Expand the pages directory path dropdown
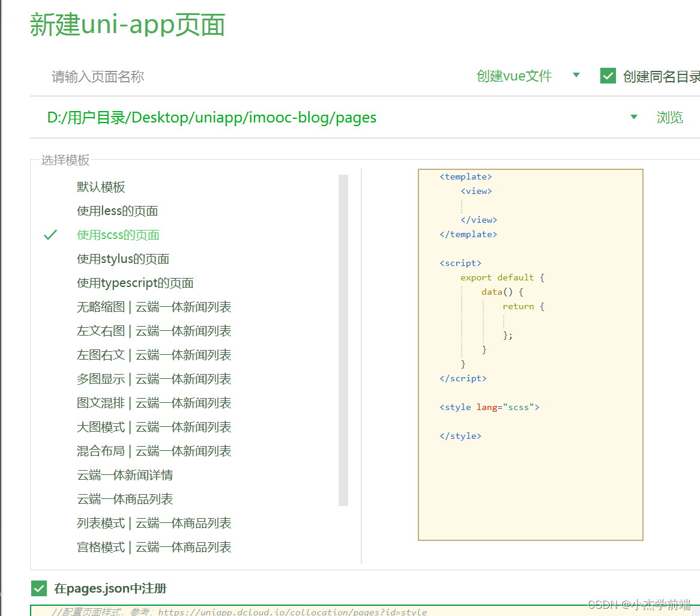700x616 pixels. click(x=634, y=117)
